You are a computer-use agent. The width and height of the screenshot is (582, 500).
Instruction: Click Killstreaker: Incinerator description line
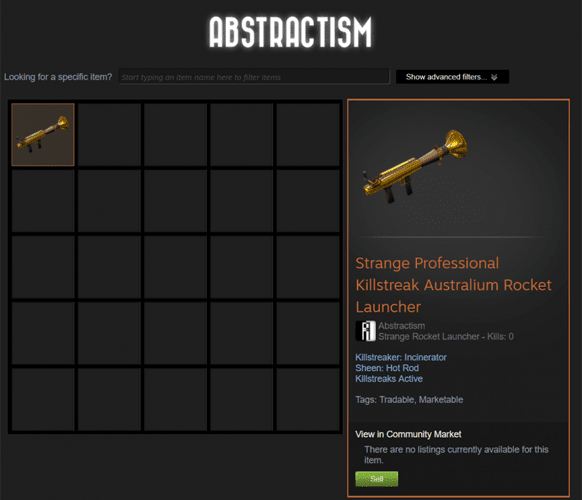click(401, 357)
